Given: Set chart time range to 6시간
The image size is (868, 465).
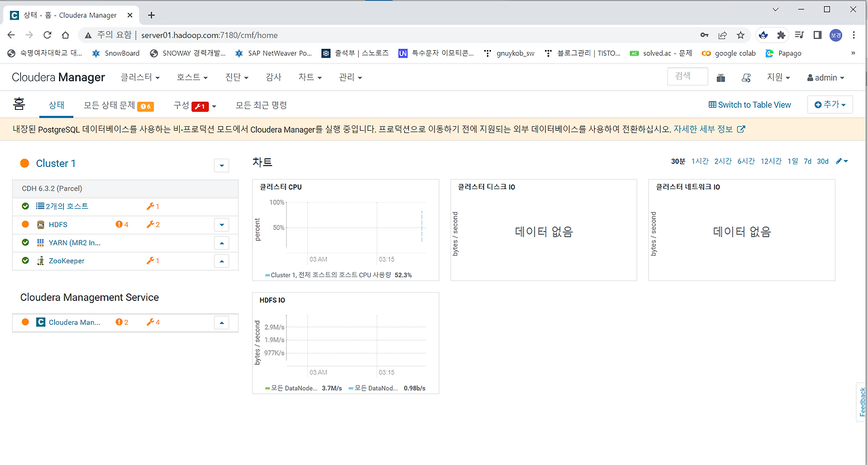Looking at the screenshot, I should 746,161.
